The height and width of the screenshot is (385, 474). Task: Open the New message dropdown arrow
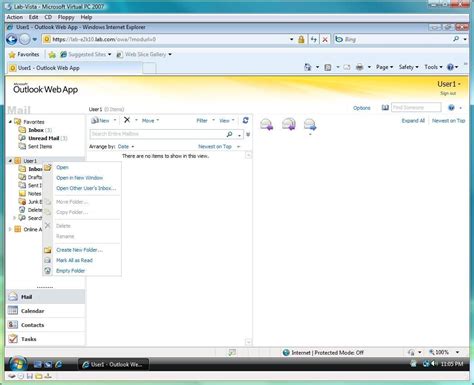click(115, 120)
